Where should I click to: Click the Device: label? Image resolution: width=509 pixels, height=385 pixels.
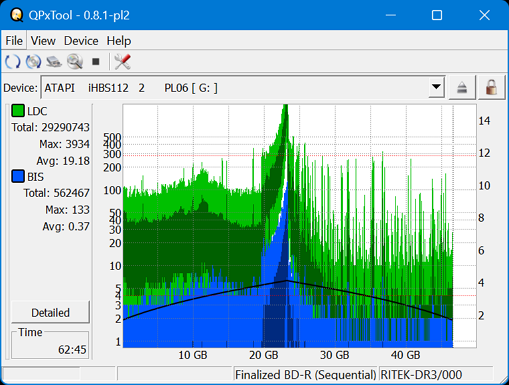point(20,88)
